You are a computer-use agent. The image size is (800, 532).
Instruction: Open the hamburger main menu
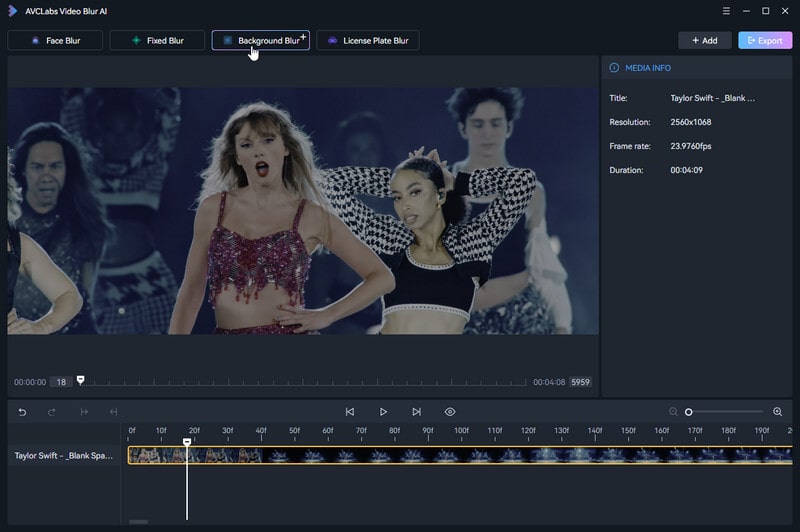point(726,11)
